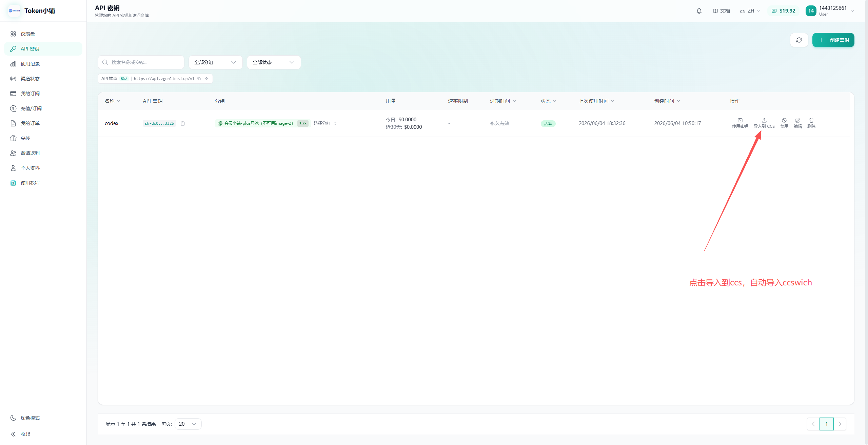
Task: Collapse the sidebar with 收起
Action: [x=43, y=434]
